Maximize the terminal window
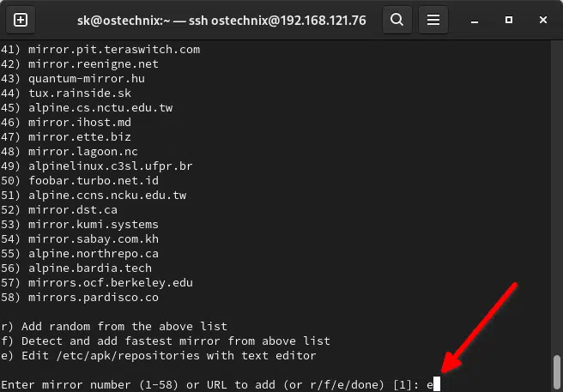Image resolution: width=563 pixels, height=392 pixels. coord(510,18)
